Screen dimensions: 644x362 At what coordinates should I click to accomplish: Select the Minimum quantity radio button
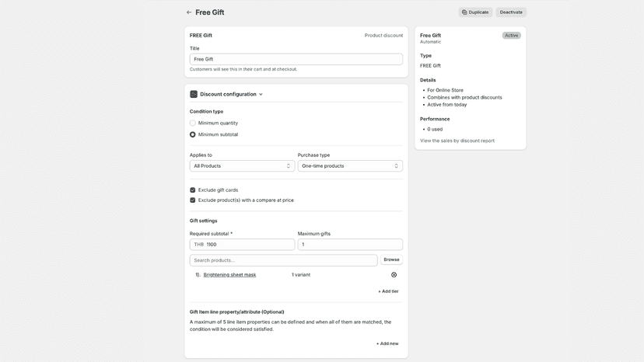(193, 123)
